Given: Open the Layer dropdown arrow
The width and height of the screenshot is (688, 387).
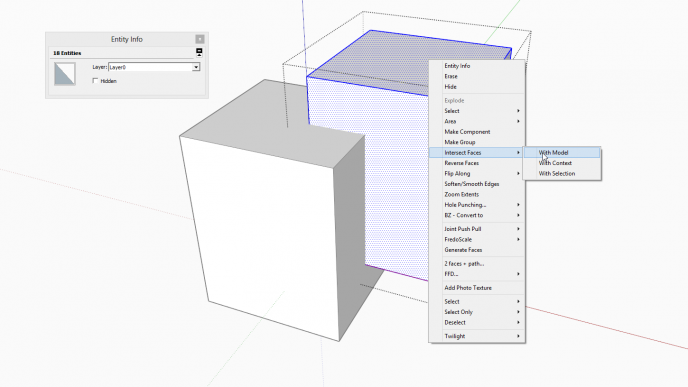Looking at the screenshot, I should pos(196,67).
